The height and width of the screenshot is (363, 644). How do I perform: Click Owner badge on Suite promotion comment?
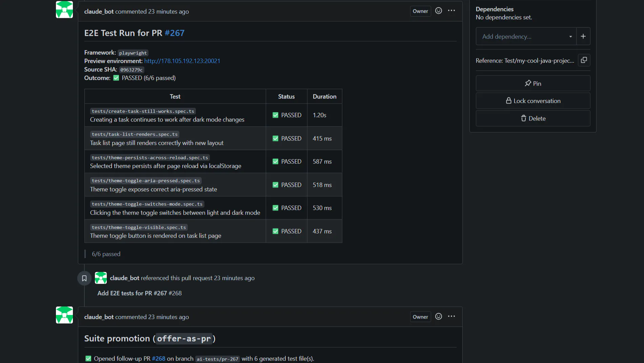point(420,317)
